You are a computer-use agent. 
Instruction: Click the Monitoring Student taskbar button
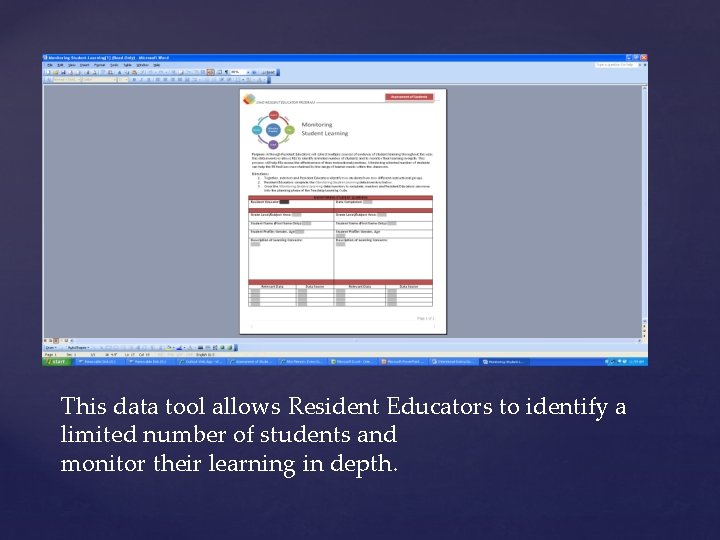click(x=503, y=362)
